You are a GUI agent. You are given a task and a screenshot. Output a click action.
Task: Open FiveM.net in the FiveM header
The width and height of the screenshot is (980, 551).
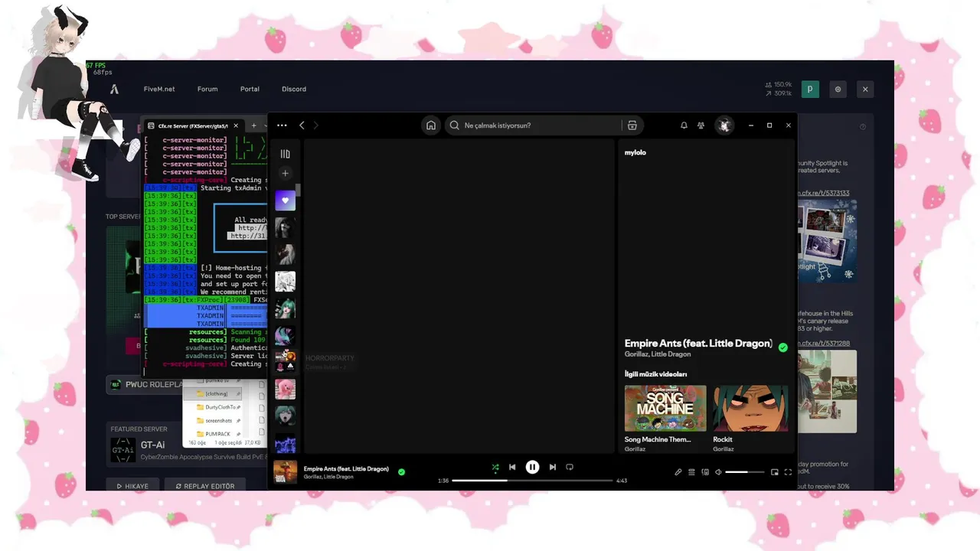click(x=159, y=89)
